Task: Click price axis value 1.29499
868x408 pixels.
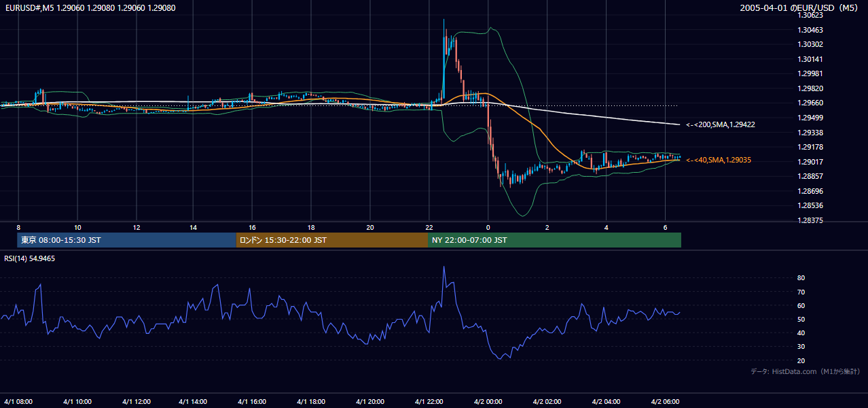Action: 811,118
